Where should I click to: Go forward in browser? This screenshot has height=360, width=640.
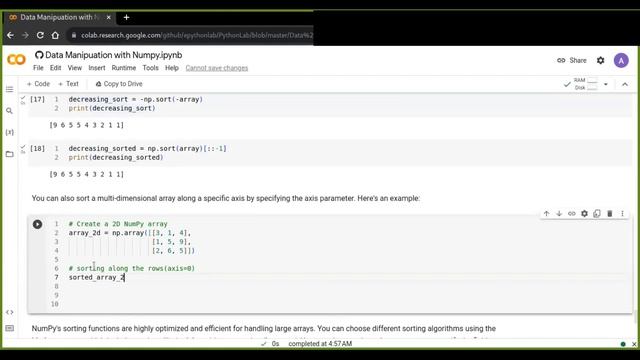25,35
